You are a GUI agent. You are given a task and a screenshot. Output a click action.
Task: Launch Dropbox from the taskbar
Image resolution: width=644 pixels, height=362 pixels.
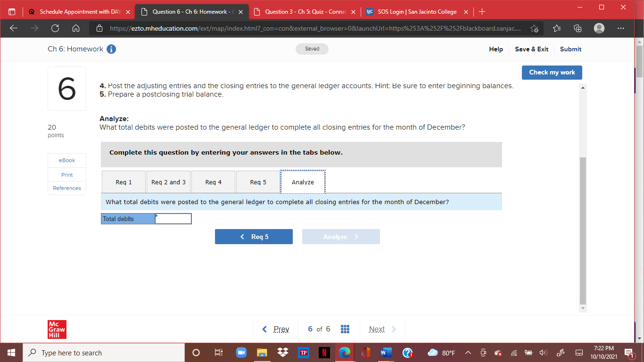[282, 353]
